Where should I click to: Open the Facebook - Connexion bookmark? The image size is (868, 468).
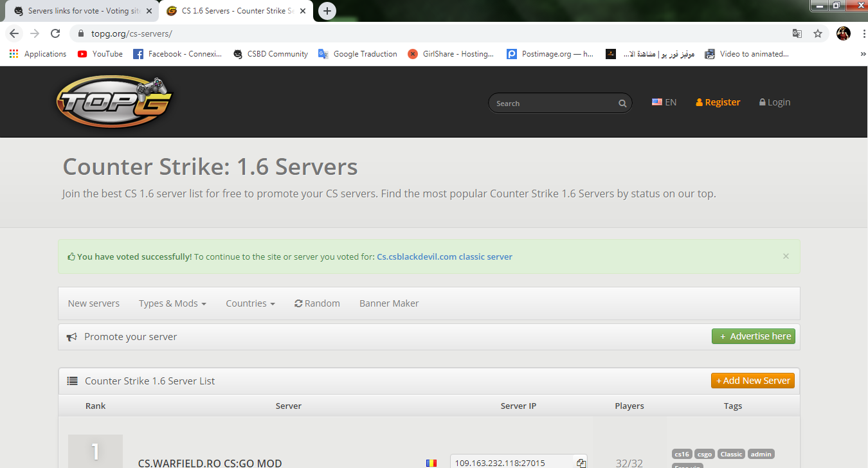click(x=177, y=54)
